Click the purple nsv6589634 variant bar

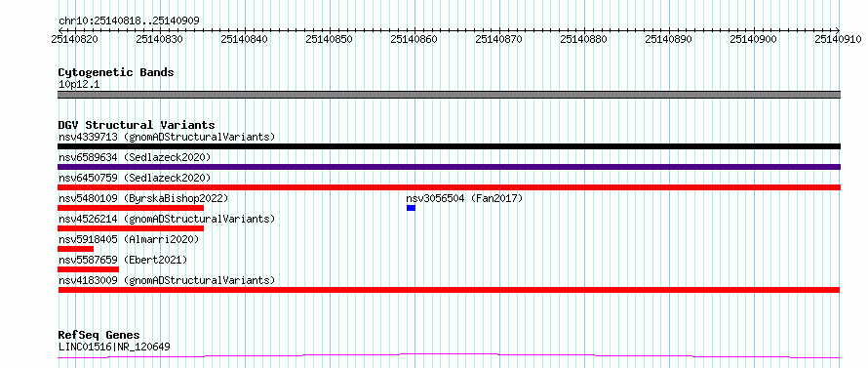coord(449,167)
